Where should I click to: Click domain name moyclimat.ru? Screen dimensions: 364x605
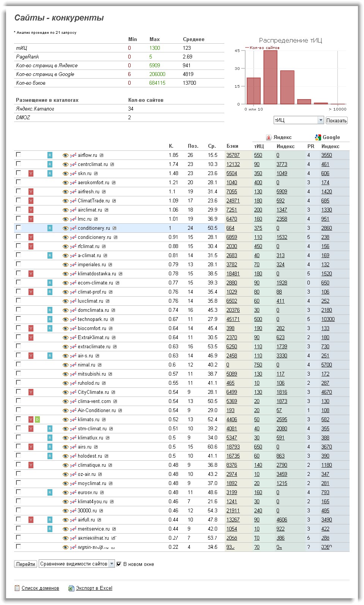pyautogui.click(x=92, y=483)
